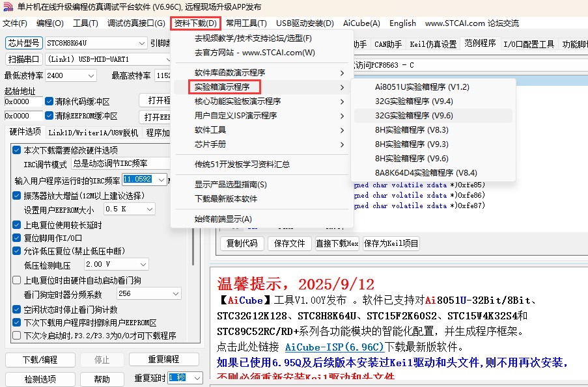The height and width of the screenshot is (387, 588).
Task: Open the AiCube-ISP(6.96C) download link
Action: (335, 347)
